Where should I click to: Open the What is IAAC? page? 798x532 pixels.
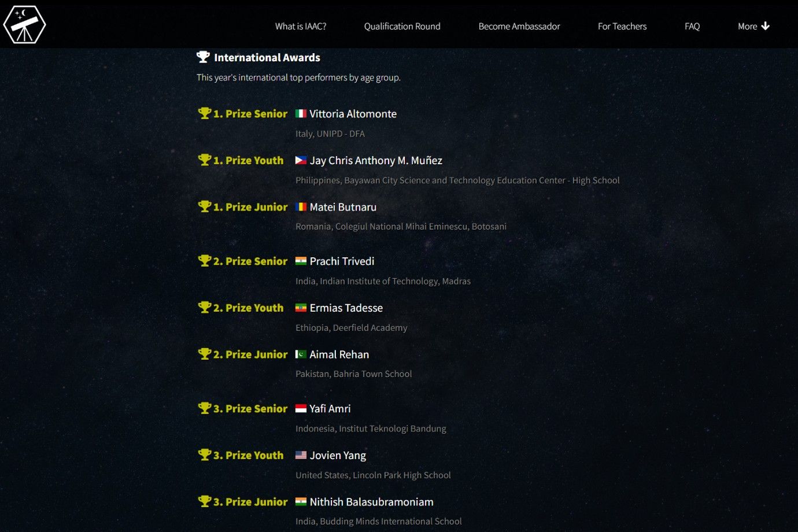300,26
